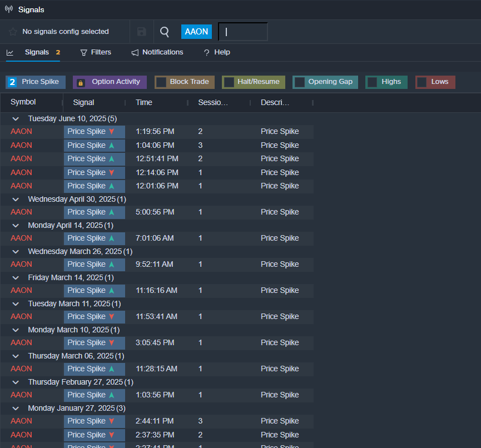This screenshot has height=448, width=481.
Task: Click the Signals antenna icon in title
Action: [x=9, y=9]
